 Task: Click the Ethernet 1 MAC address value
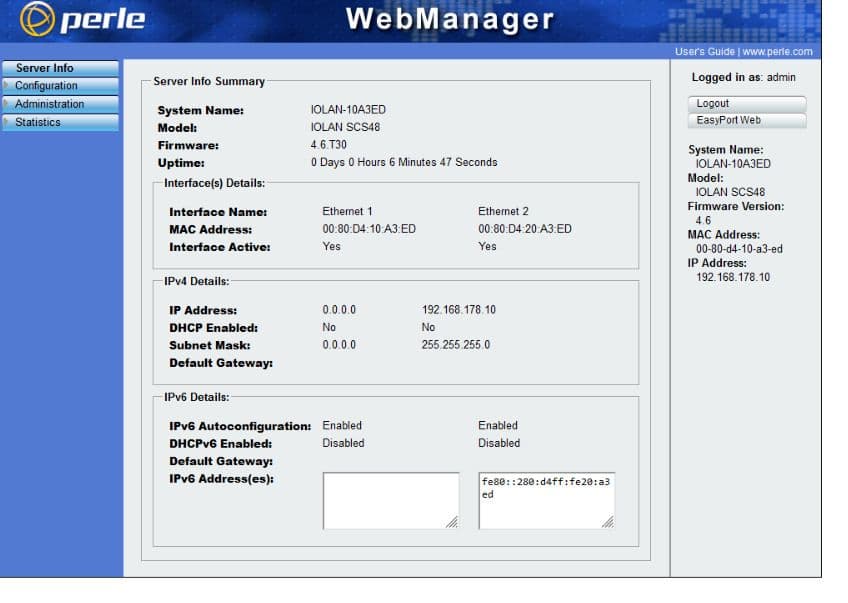point(368,229)
